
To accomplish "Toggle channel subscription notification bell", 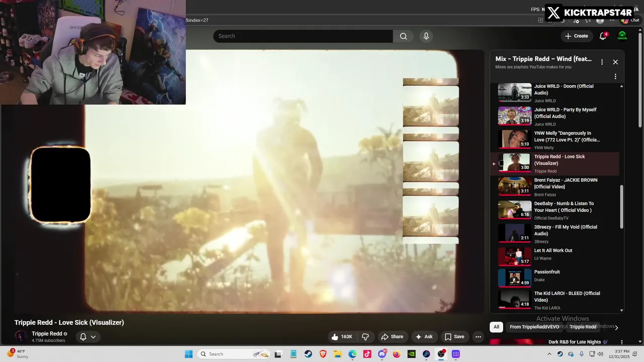I will coord(83,337).
